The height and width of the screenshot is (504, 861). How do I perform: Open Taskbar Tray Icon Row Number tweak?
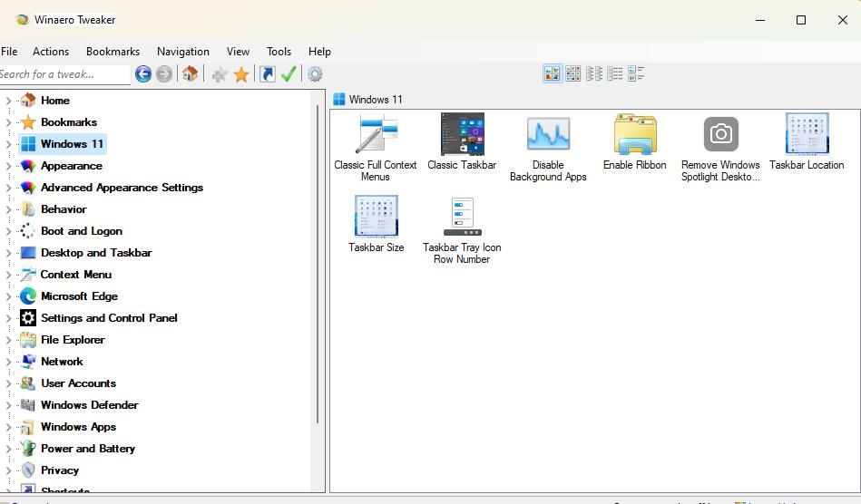tap(462, 230)
